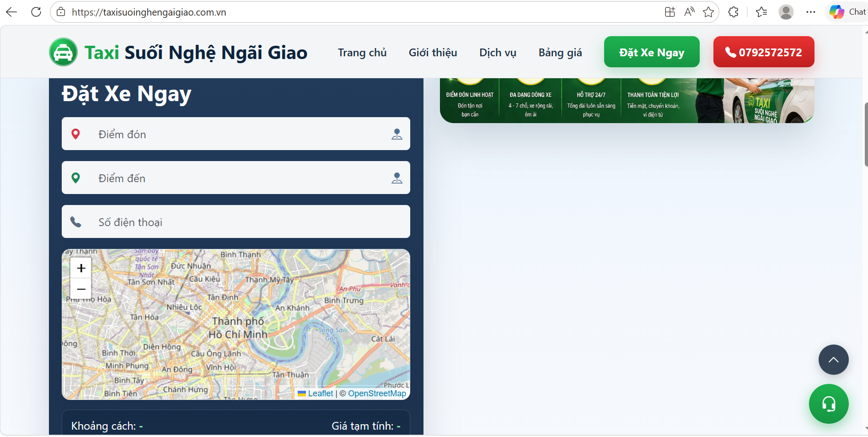This screenshot has height=437, width=868.
Task: Open the browser Extensions puzzle icon
Action: tap(734, 12)
